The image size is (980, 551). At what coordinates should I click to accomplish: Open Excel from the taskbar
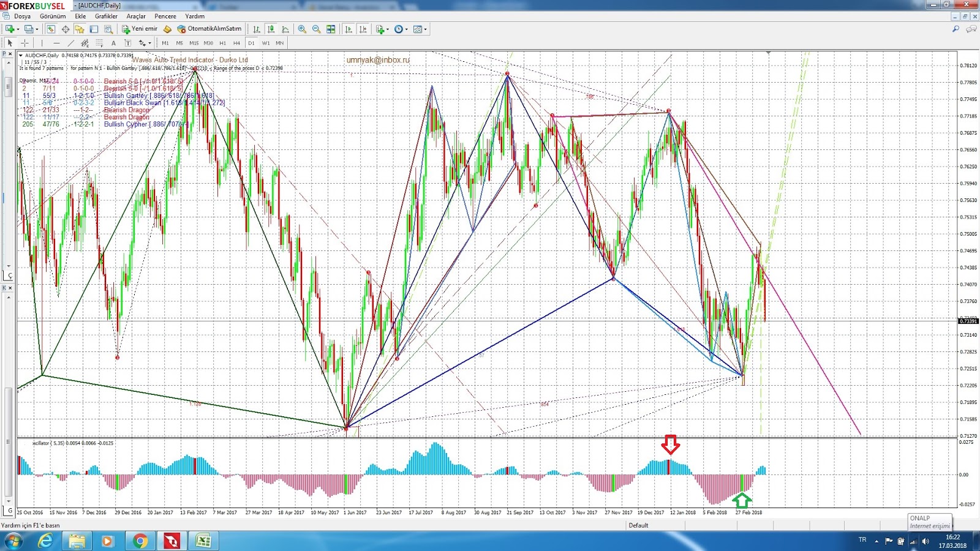203,541
